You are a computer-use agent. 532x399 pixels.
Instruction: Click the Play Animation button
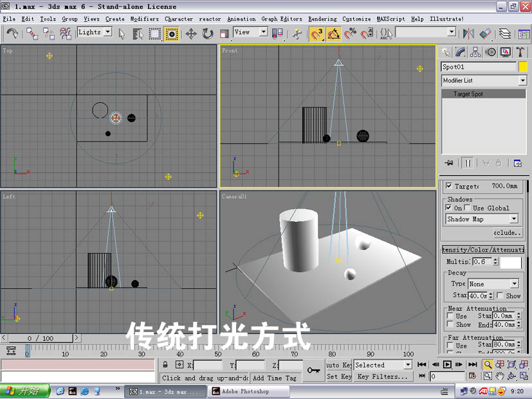(447, 365)
